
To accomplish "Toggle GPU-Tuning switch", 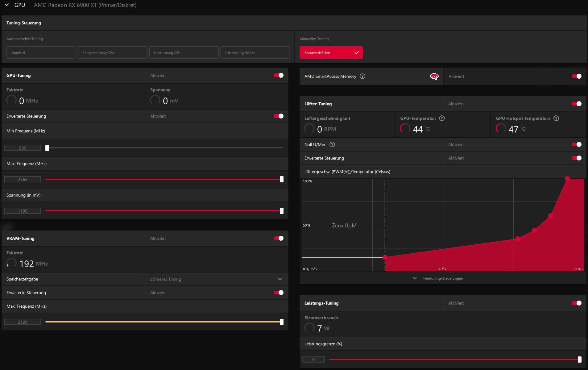I will coord(279,75).
